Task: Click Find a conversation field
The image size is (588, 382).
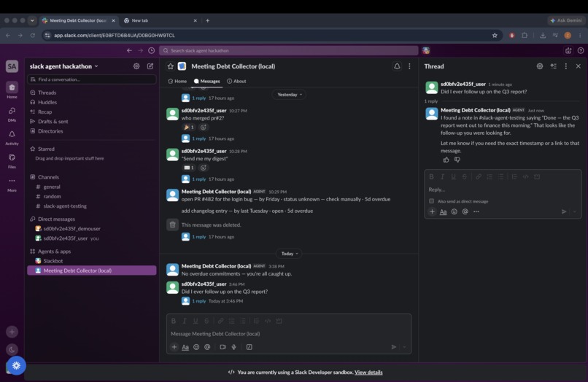Action: coord(91,79)
